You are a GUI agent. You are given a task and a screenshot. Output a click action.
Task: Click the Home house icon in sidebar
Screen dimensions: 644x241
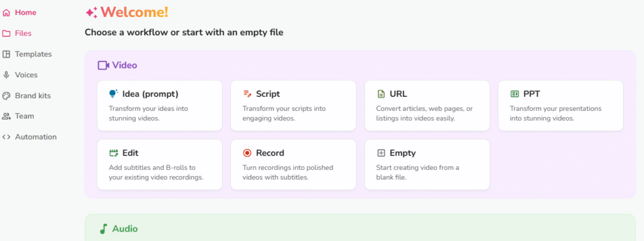6,13
